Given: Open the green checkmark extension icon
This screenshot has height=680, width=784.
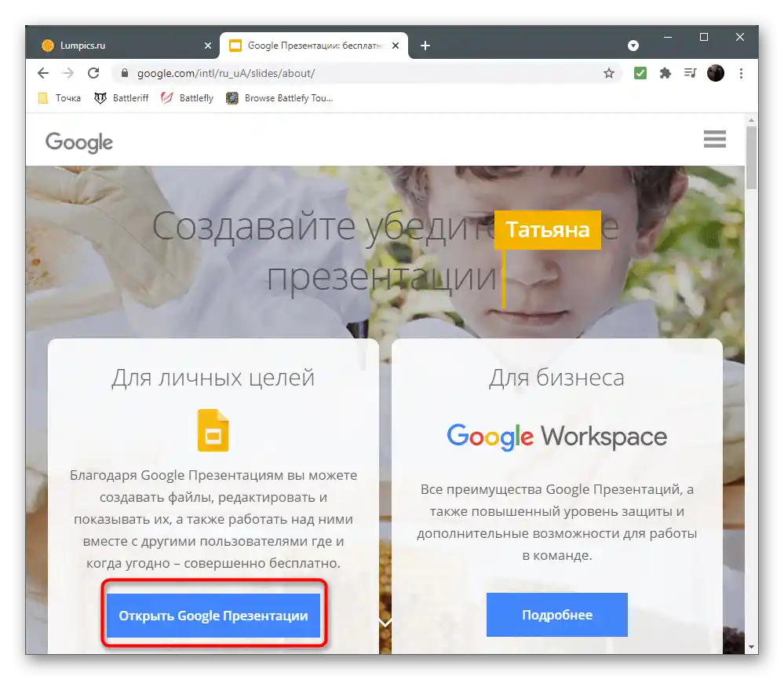Looking at the screenshot, I should pyautogui.click(x=640, y=73).
